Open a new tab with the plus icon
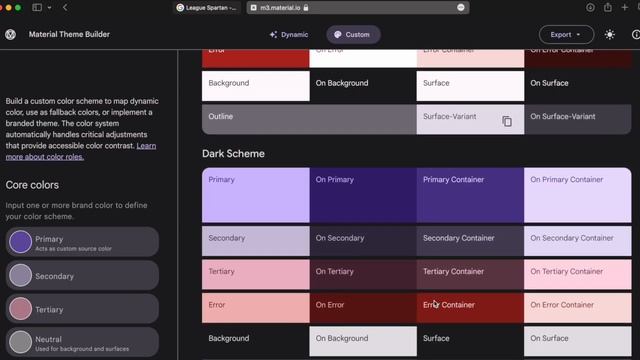Viewport: 640px width, 360px height. click(x=624, y=7)
